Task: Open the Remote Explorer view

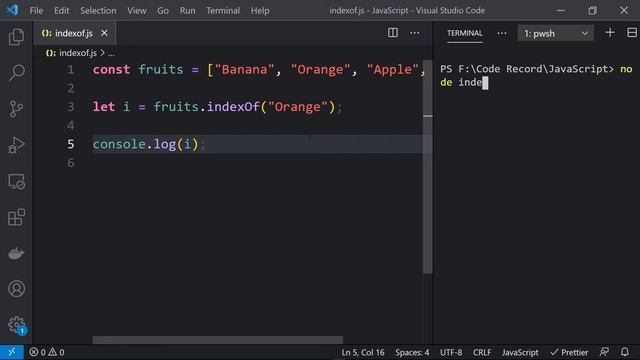Action: 16,181
